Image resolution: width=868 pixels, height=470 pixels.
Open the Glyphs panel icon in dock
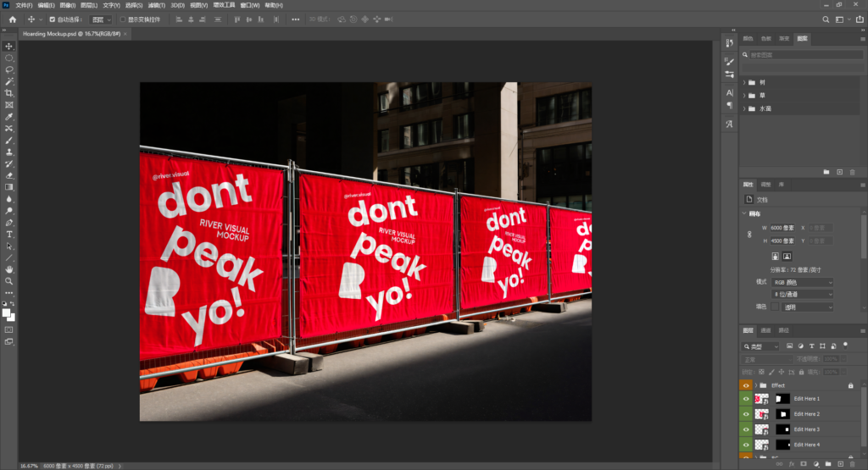coord(729,124)
